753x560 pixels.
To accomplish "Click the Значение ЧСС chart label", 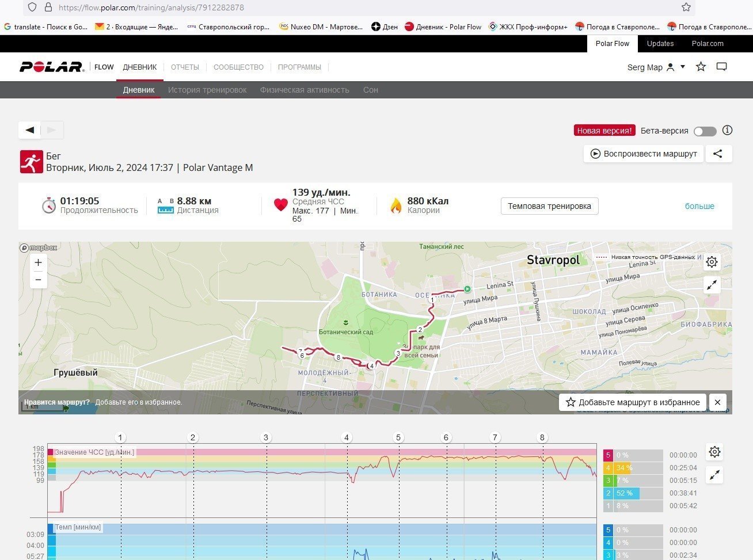I will (x=94, y=452).
